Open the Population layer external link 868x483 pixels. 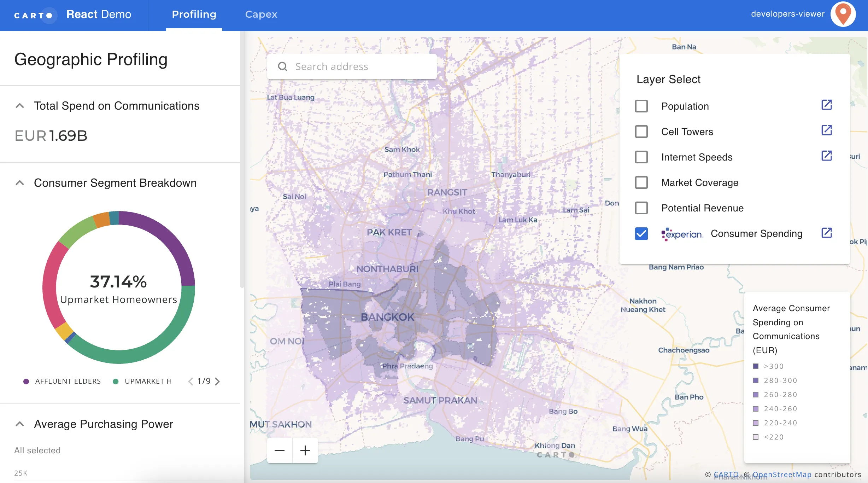pos(827,105)
